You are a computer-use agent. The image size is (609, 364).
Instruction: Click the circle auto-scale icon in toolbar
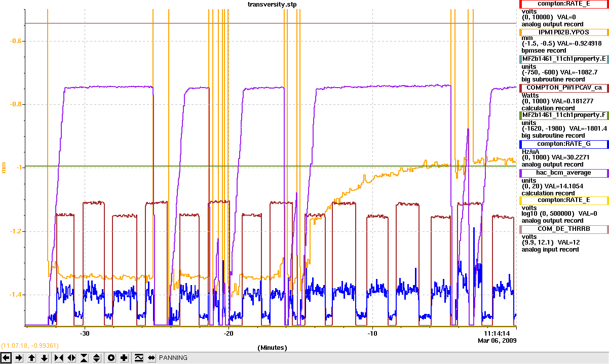(111, 358)
